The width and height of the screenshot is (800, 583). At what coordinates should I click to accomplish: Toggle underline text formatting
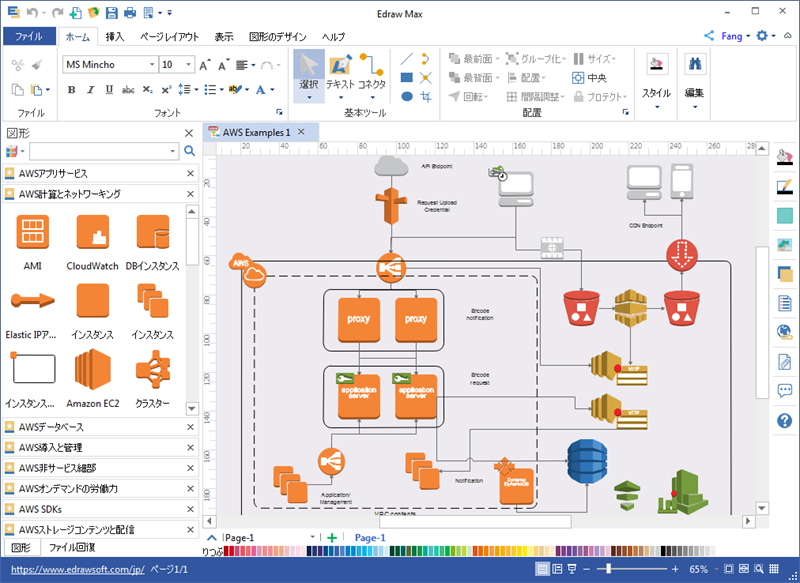pos(110,90)
